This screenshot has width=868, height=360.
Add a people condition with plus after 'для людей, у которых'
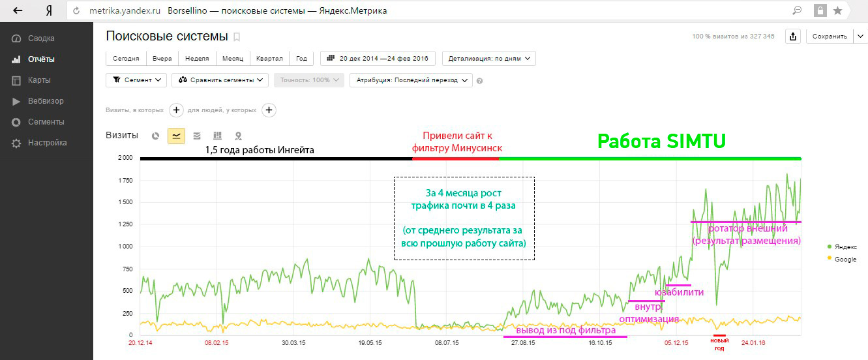(269, 110)
